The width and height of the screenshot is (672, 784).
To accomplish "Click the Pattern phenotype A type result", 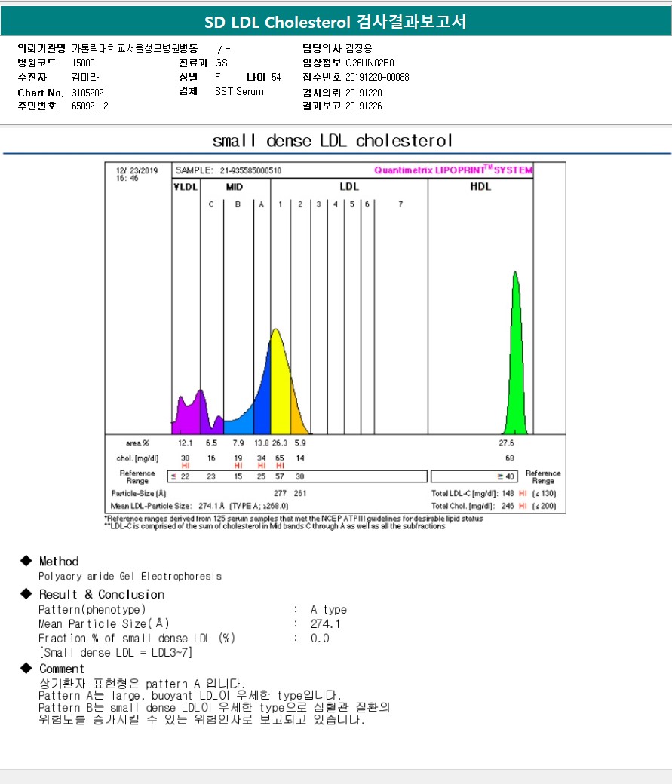I will pos(329,610).
